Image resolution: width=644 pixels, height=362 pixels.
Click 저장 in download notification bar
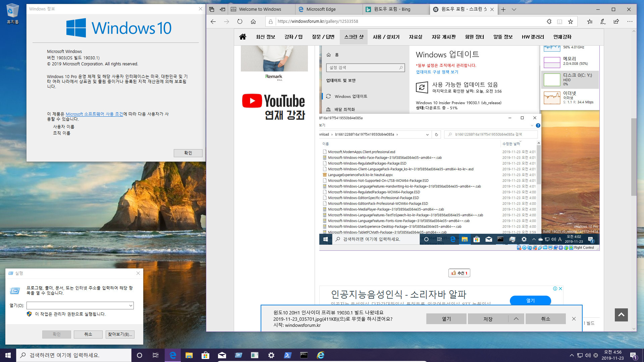point(488,319)
